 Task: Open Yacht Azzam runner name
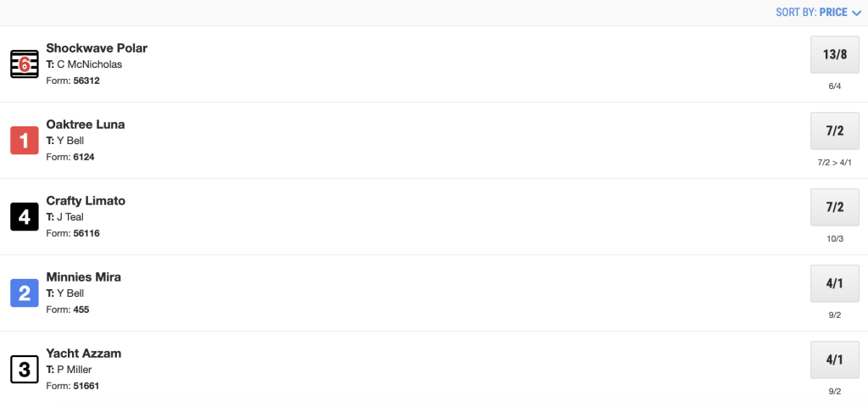pos(83,354)
